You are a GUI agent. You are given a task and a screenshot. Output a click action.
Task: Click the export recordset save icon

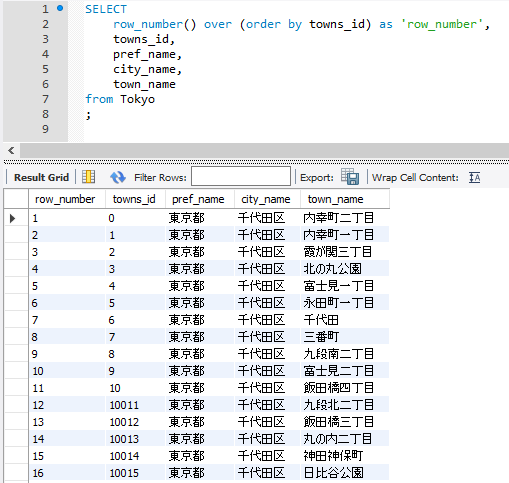click(350, 176)
